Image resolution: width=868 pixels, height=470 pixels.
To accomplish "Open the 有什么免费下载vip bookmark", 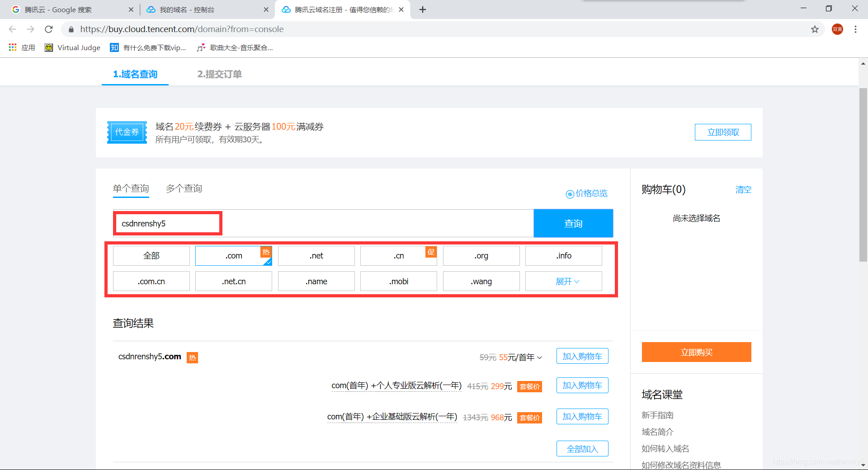I will coord(148,47).
